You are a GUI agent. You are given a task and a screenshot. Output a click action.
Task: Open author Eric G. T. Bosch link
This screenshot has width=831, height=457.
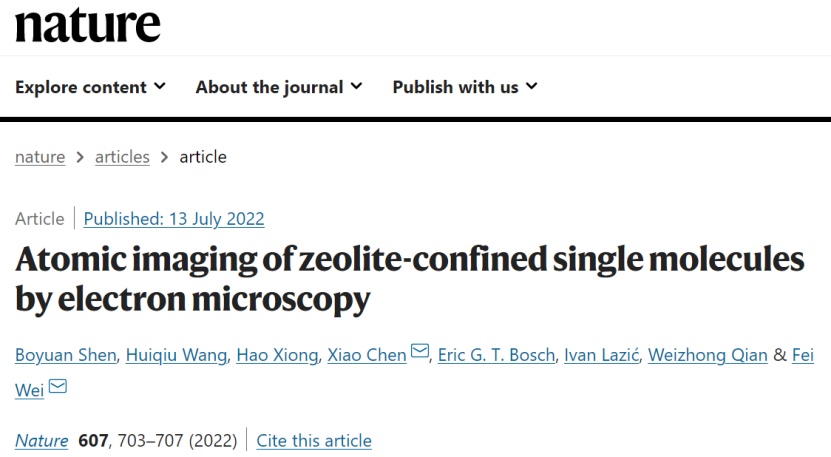496,355
